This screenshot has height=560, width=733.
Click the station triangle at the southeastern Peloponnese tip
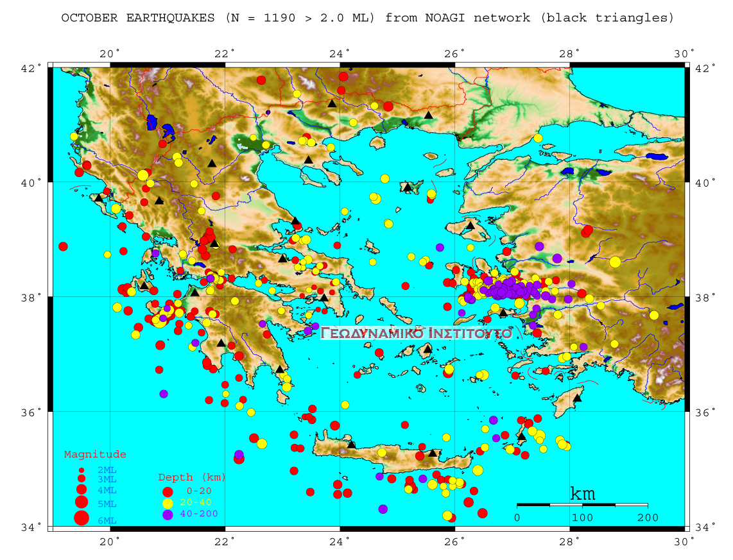coord(280,369)
